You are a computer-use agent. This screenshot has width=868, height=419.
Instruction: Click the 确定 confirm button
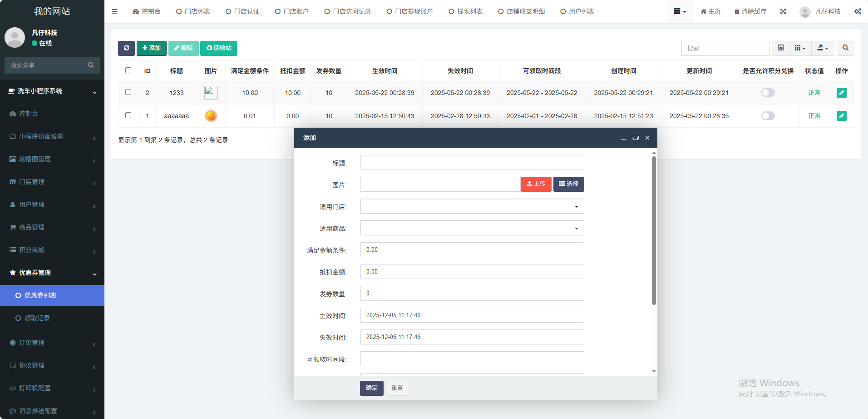(371, 388)
